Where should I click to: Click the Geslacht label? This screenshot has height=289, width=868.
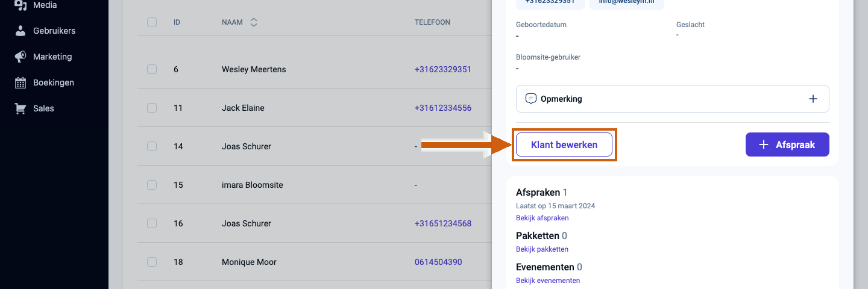click(x=690, y=25)
